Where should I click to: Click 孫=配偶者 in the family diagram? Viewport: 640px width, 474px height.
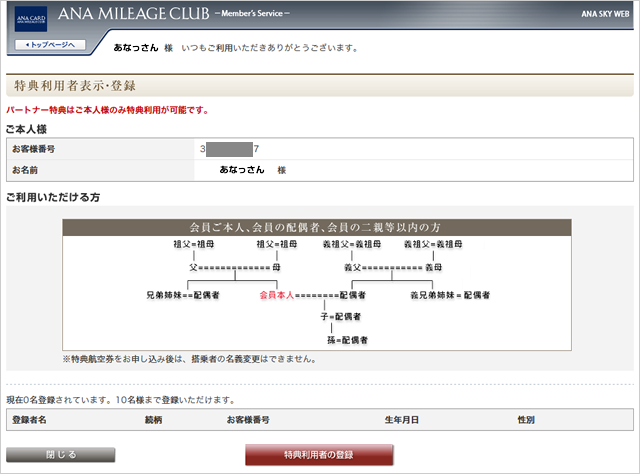347,340
